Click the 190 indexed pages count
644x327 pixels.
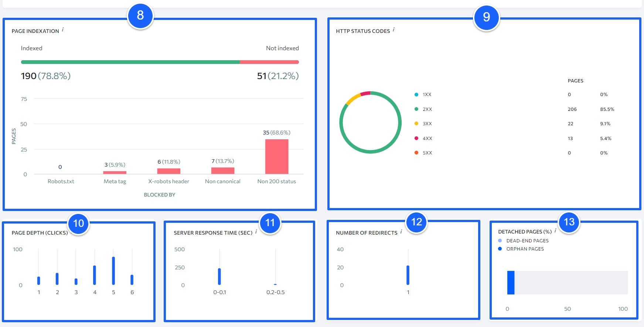[28, 76]
